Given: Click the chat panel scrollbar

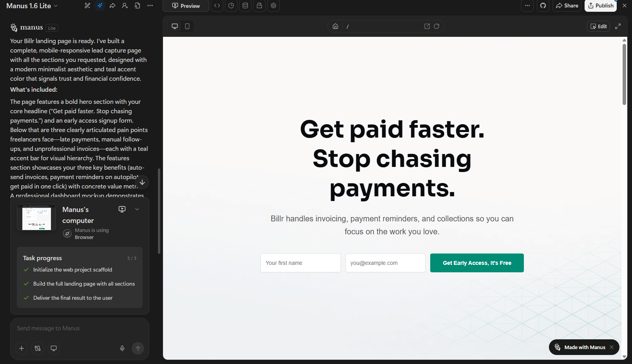Looking at the screenshot, I should pyautogui.click(x=159, y=211).
